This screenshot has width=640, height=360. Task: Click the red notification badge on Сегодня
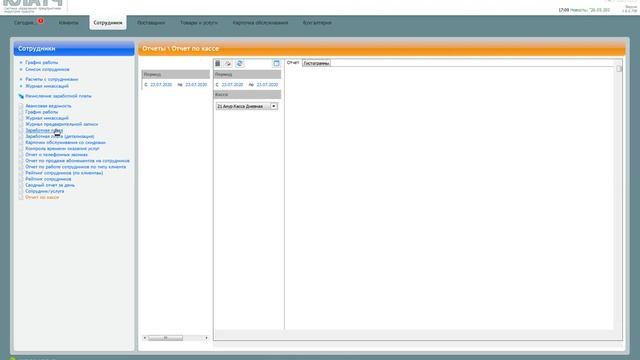(x=40, y=21)
